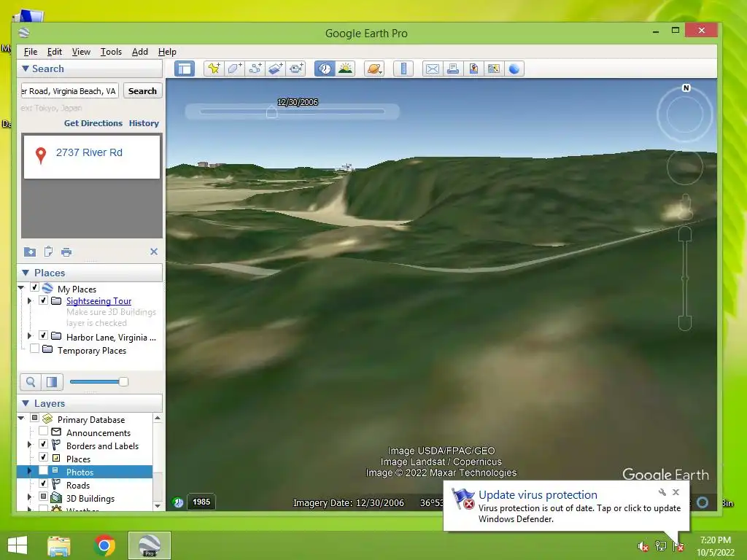Add a placemark with the pushpin icon
The width and height of the screenshot is (747, 560).
[214, 69]
